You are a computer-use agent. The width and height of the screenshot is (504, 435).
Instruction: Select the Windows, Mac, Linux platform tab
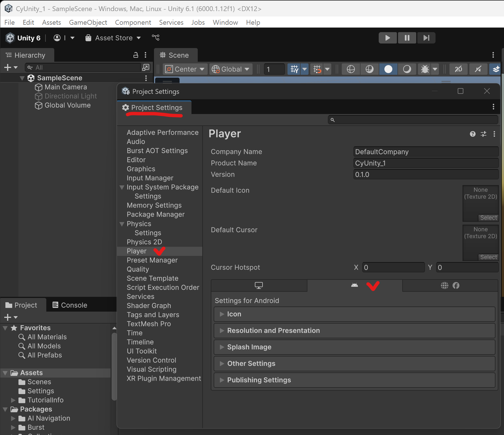259,285
